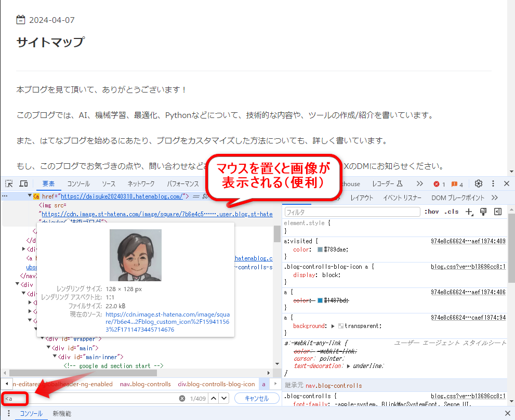515x420 pixels.
Task: Add a new style rule plus icon
Action: pos(469,212)
